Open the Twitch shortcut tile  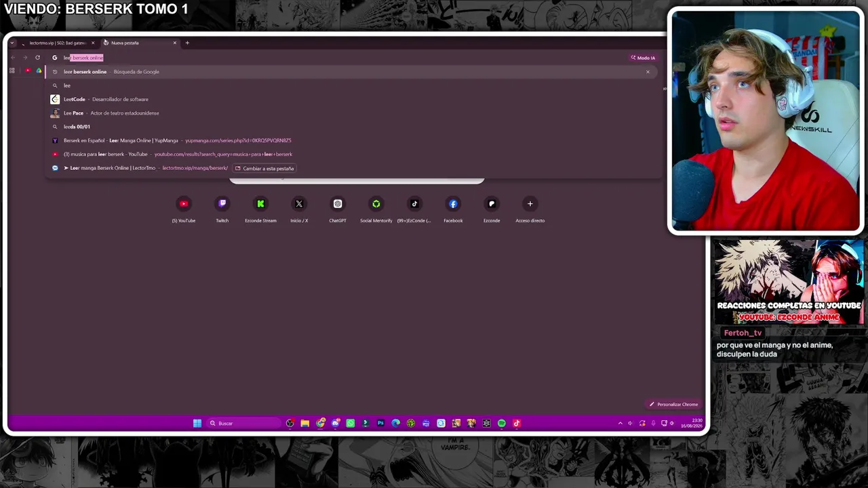click(x=222, y=209)
